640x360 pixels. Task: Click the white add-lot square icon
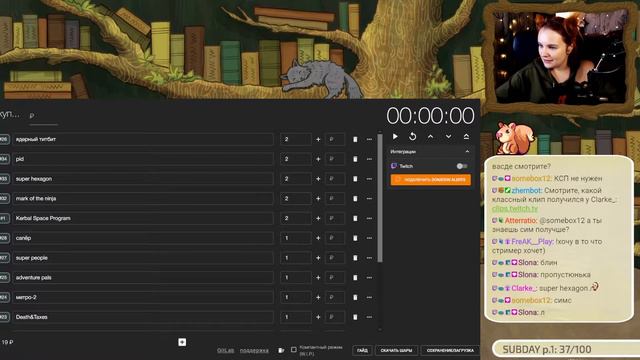pos(182,342)
